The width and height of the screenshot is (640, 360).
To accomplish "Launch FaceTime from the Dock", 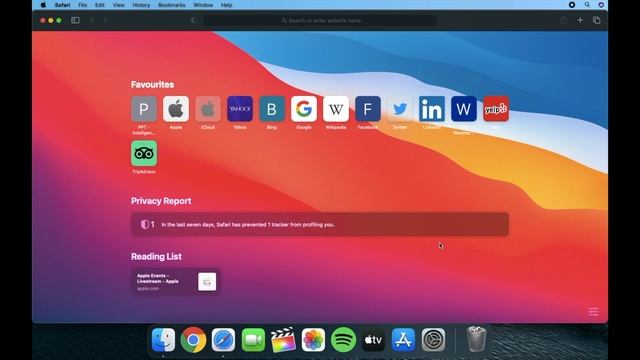I will pyautogui.click(x=253, y=340).
